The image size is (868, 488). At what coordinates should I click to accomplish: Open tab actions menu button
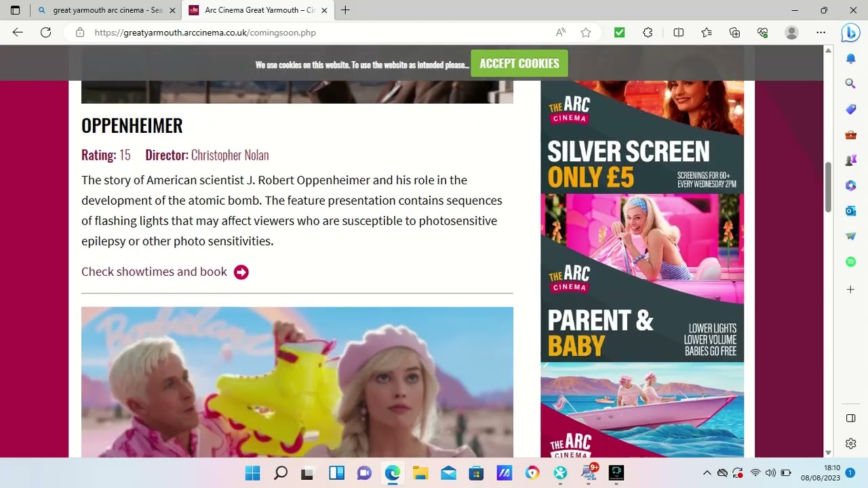(x=16, y=10)
